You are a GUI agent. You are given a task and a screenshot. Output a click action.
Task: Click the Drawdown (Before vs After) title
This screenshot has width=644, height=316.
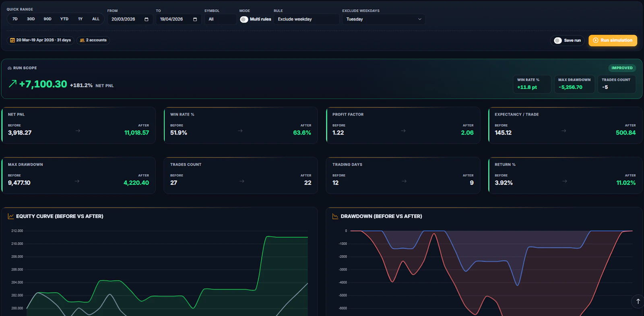(x=381, y=216)
